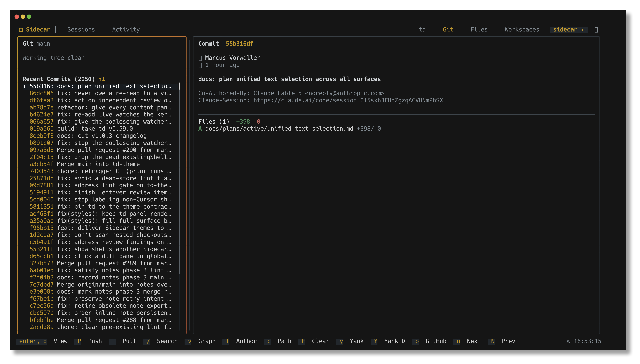
Task: Select commit 5811351 fix: pin td to theme-contract
Action: (100, 206)
